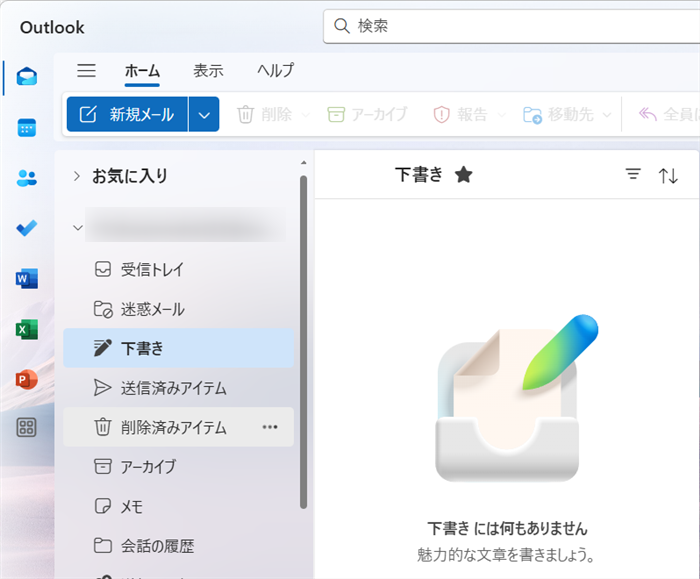Screen dimensions: 700x579
Task: Select the 受信トレイ folder
Action: [152, 269]
